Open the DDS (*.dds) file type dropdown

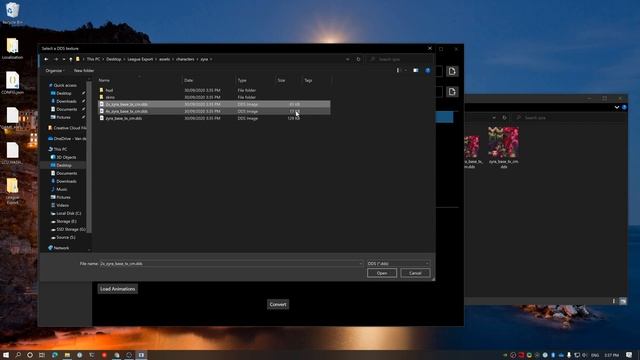tap(398, 263)
